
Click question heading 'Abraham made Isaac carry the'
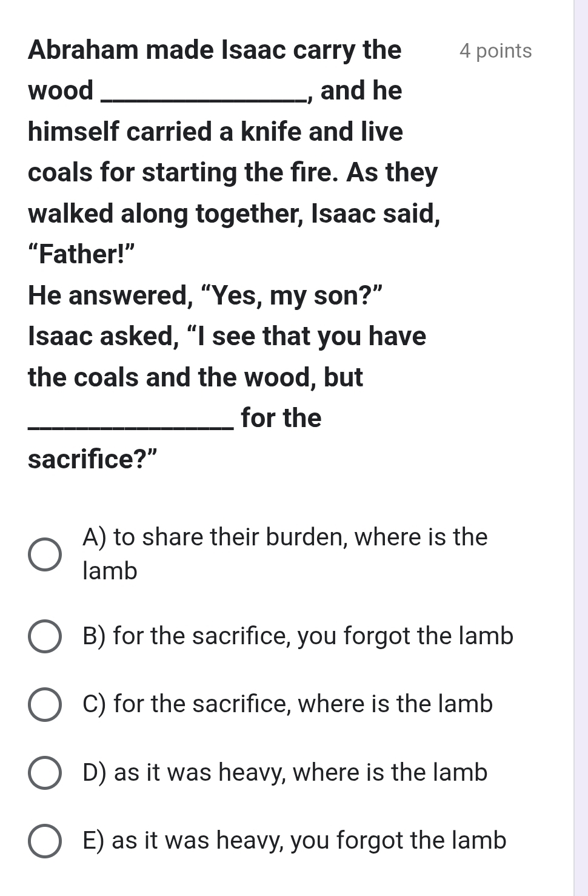[215, 50]
